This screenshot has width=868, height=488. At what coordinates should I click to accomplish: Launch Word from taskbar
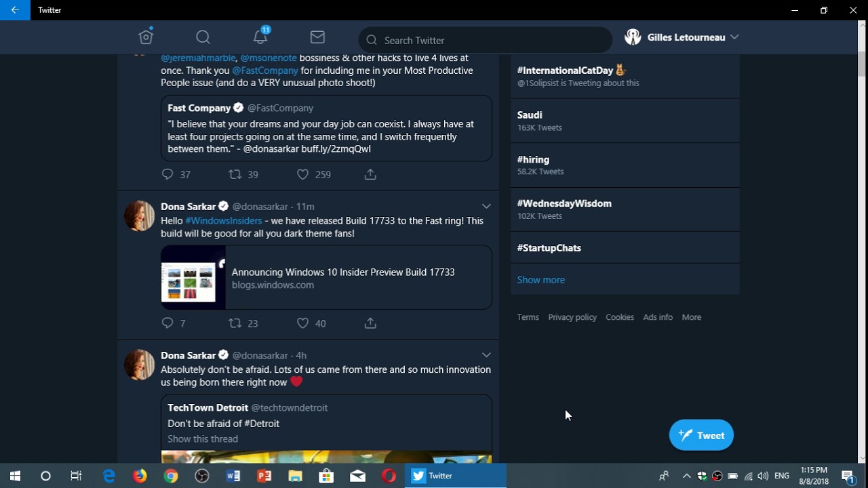point(233,476)
